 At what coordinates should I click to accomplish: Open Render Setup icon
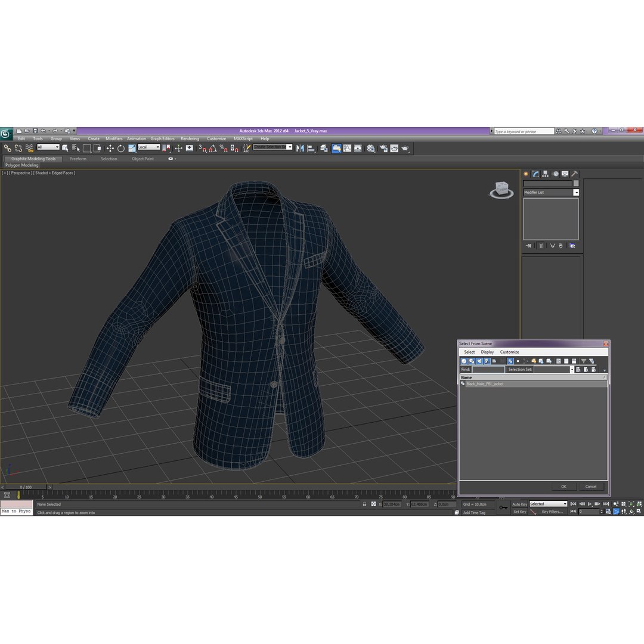[x=383, y=148]
